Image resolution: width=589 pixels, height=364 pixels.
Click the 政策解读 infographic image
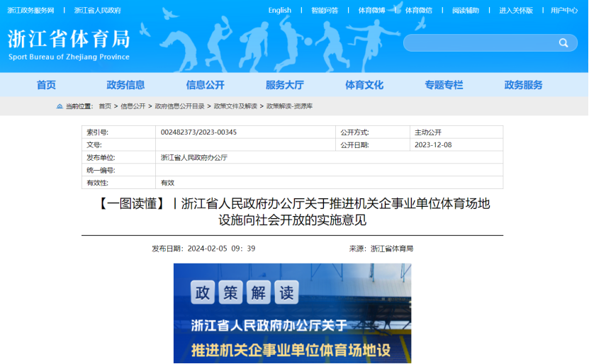pos(292,314)
